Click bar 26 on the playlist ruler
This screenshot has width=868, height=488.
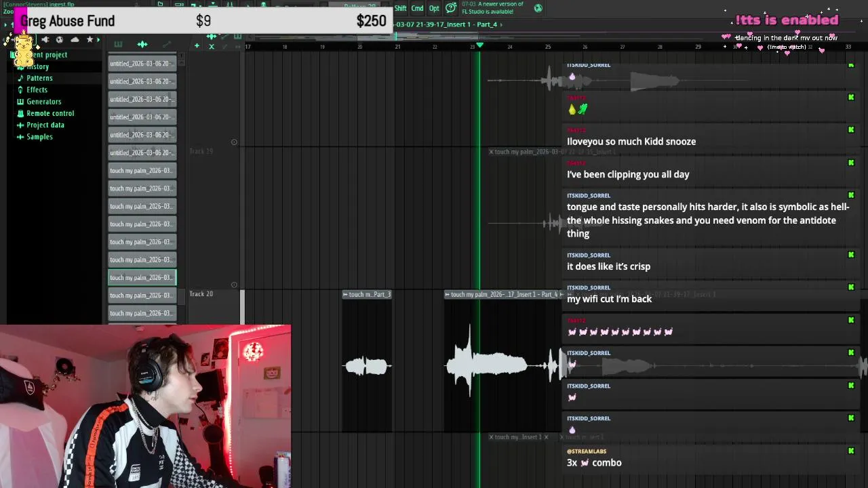pos(585,47)
